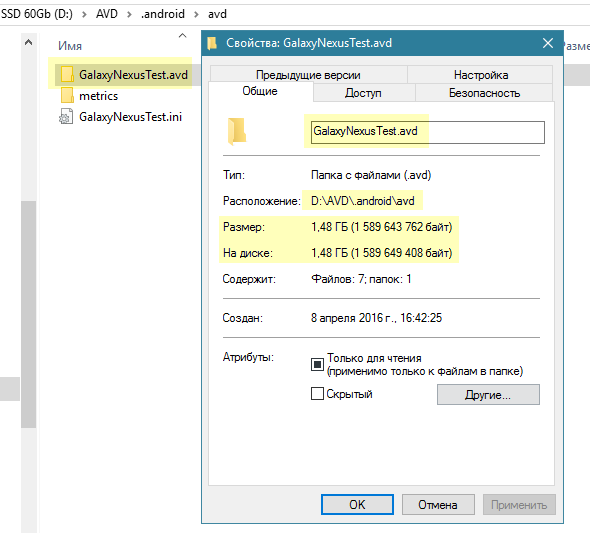Navigate to SSD 60Gb (D:) in breadcrumb
Screen dimensions: 590x533
37,14
